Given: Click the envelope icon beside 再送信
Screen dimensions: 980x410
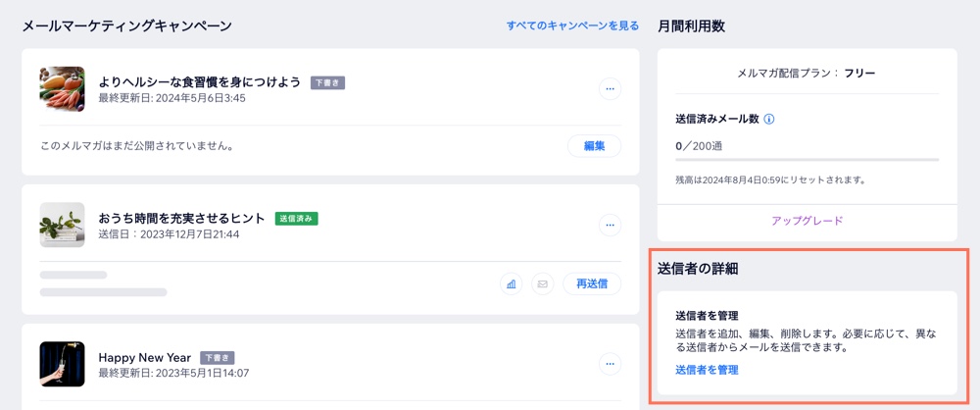Looking at the screenshot, I should [543, 283].
